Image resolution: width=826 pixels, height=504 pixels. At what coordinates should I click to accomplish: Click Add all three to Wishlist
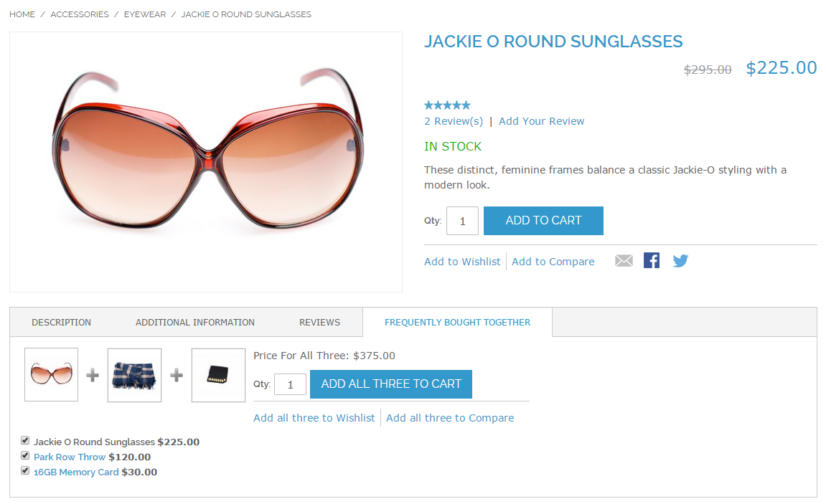(x=314, y=418)
